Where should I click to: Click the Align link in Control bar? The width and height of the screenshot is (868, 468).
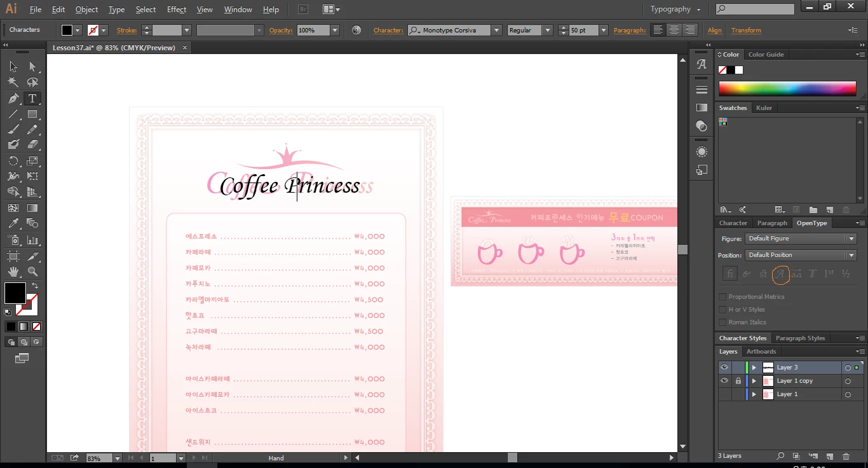pyautogui.click(x=715, y=30)
